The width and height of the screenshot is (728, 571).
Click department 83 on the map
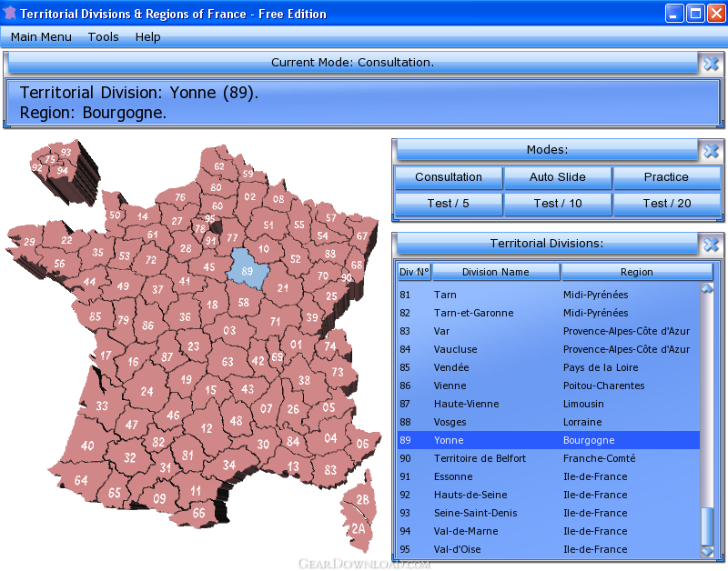coord(330,470)
